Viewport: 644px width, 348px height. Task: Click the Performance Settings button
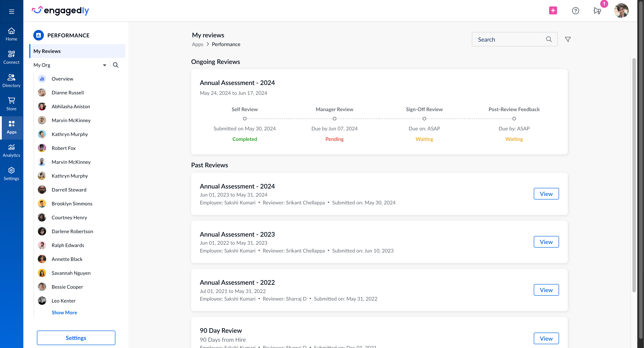[76, 338]
